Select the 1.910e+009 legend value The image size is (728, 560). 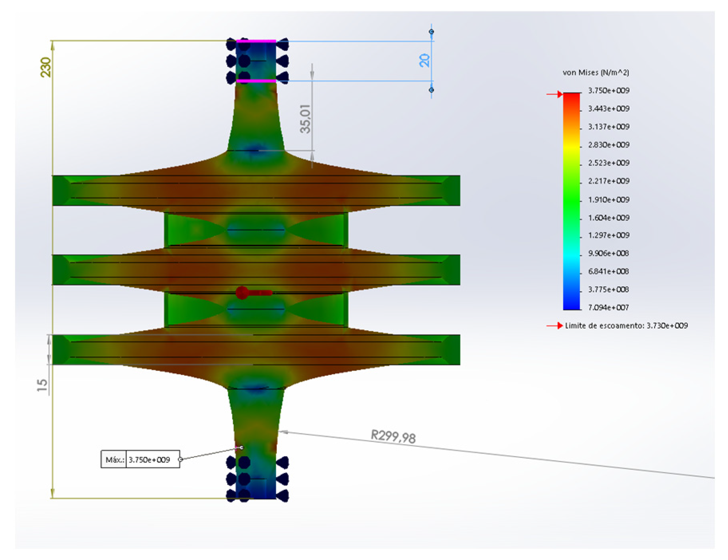(x=608, y=199)
